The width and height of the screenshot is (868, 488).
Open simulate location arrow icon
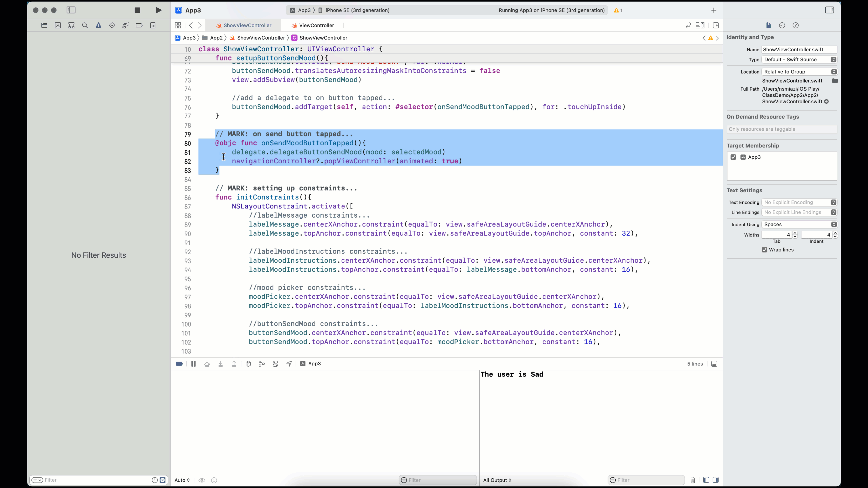coord(289,364)
